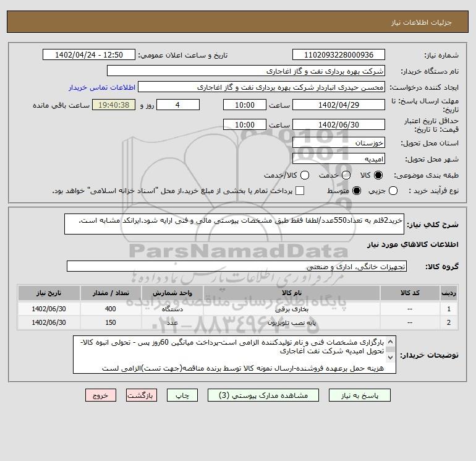Click row number 2 cell
This screenshot has height=461, width=476.
pos(449,323)
